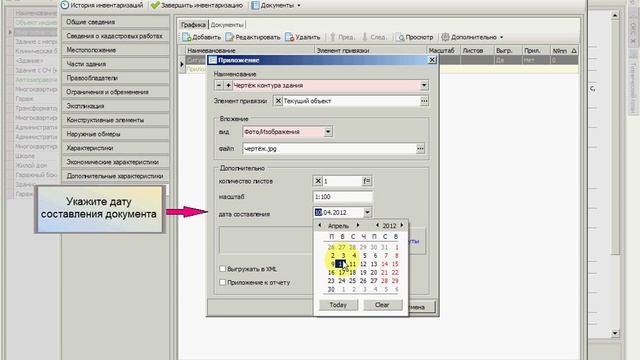Screen dimensions: 640x360
Task: Click the plus button beside Наименование
Action: pyautogui.click(x=228, y=85)
